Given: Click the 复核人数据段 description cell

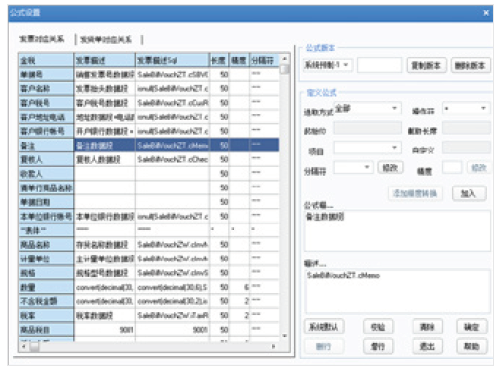Looking at the screenshot, I should (105, 160).
